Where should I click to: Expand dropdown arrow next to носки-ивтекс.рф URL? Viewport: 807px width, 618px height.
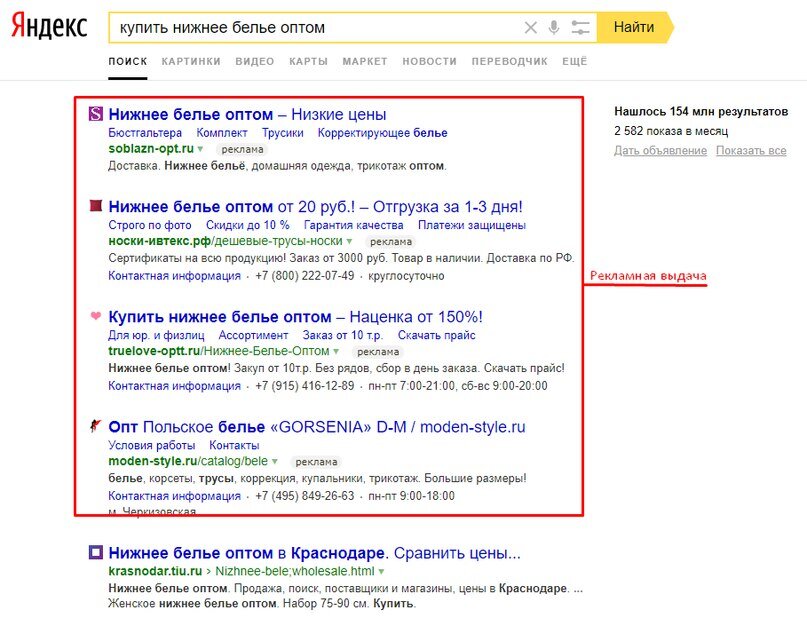349,241
